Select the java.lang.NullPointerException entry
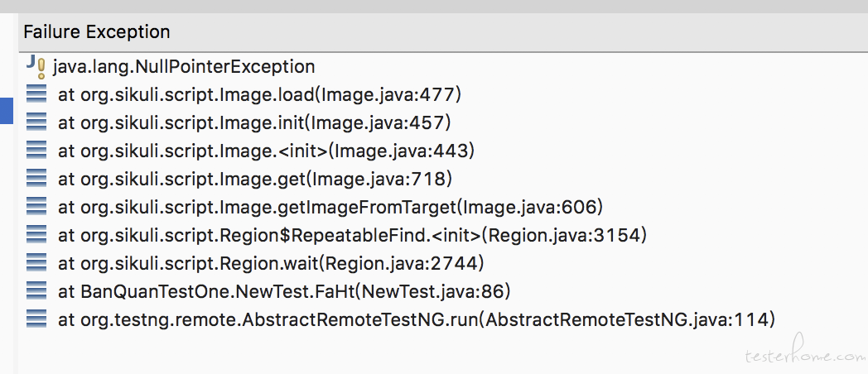 click(x=184, y=67)
